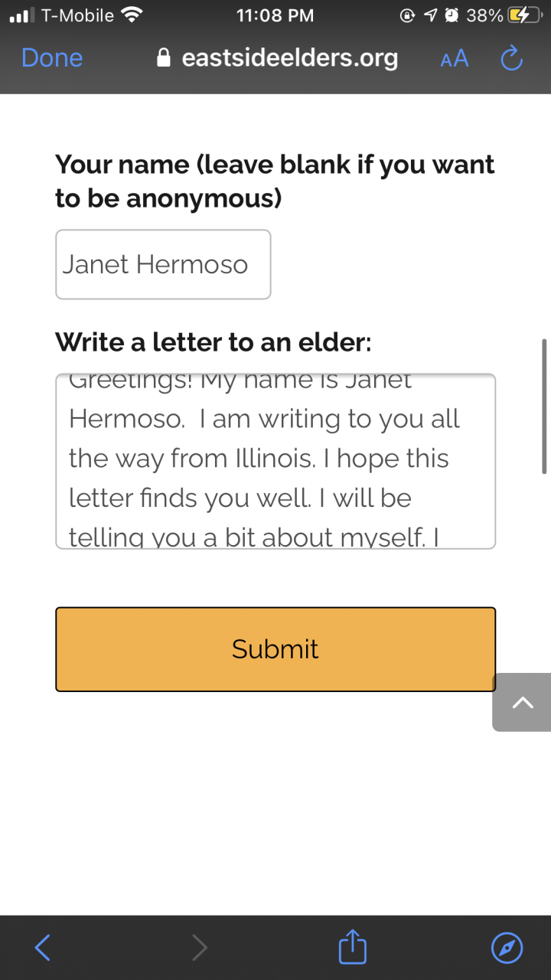Go back with the back arrow

[x=43, y=948]
